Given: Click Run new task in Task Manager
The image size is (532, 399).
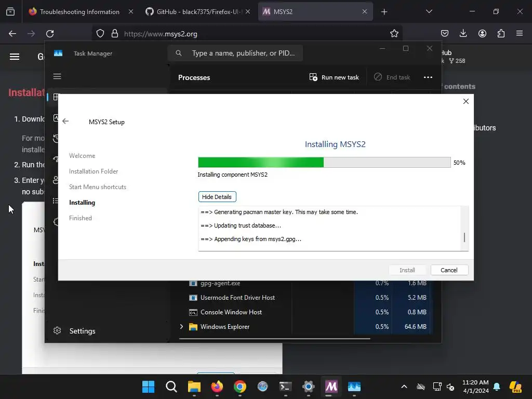Looking at the screenshot, I should pos(334,77).
